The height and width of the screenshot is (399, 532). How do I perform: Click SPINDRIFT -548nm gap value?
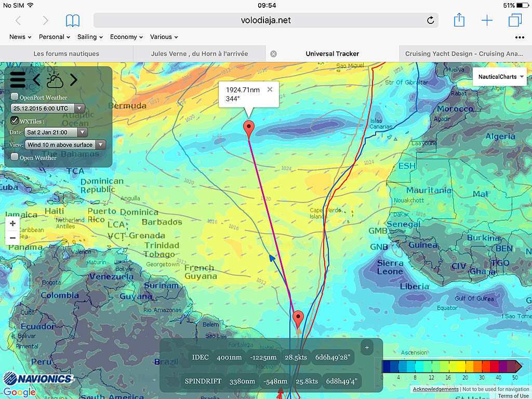click(x=275, y=381)
